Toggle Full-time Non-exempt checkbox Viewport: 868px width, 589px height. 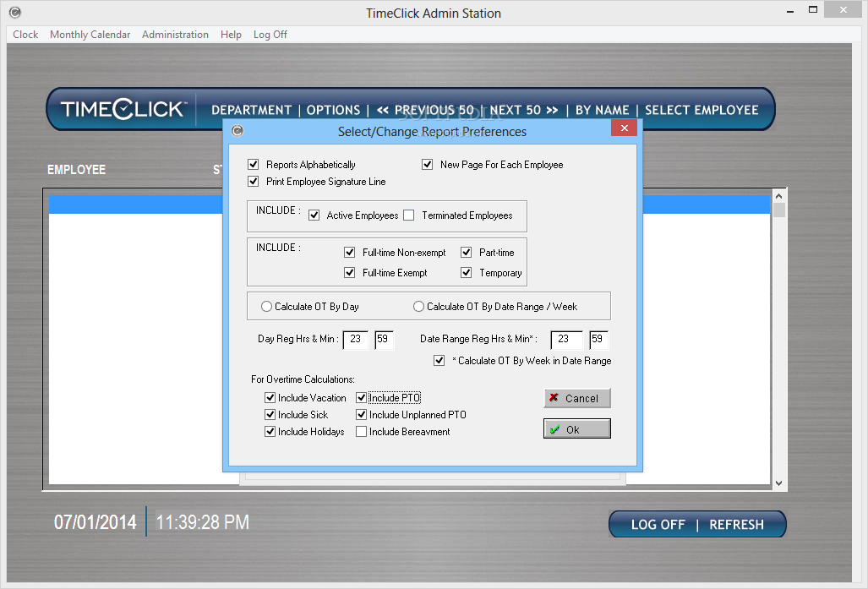(349, 253)
